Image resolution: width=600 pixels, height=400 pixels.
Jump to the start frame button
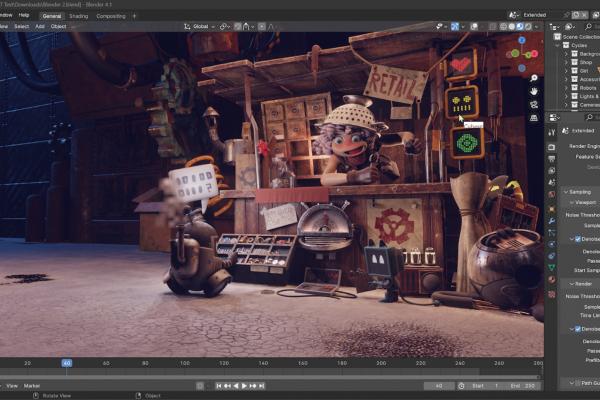[218, 386]
